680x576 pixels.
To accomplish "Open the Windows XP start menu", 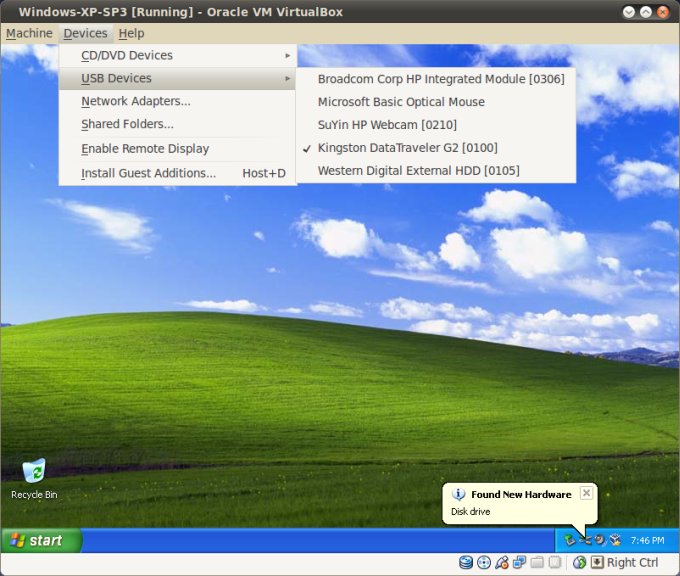I will pos(41,540).
